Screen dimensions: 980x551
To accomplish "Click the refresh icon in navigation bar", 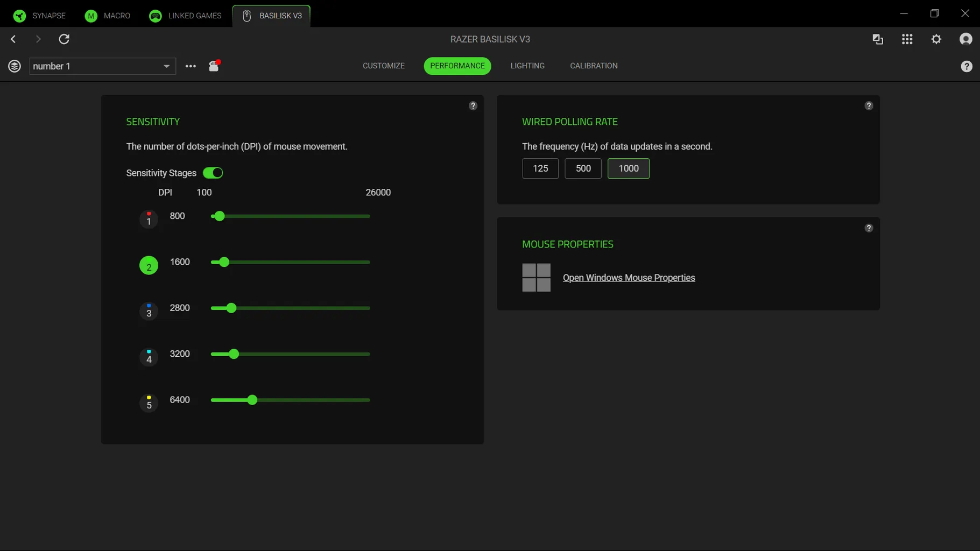I will pos(64,39).
